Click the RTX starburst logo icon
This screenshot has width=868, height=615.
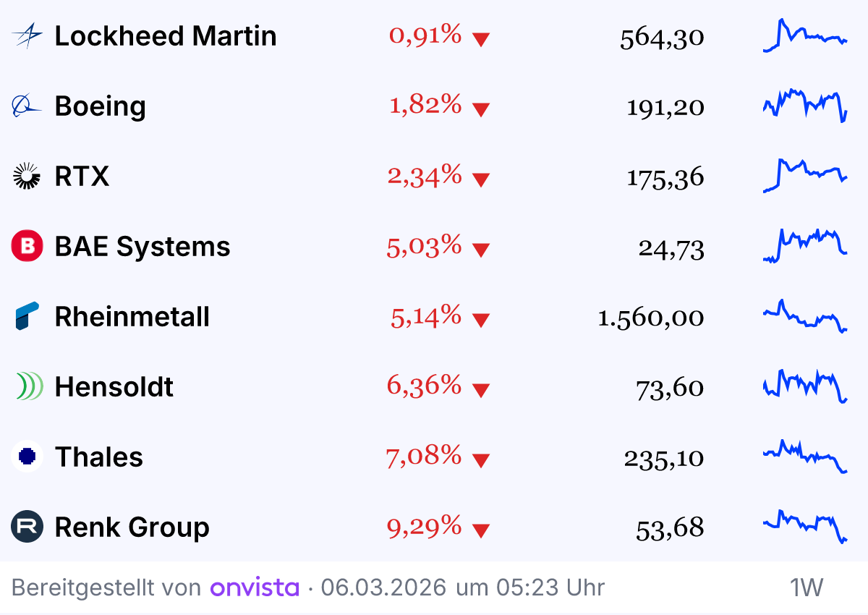click(x=27, y=177)
